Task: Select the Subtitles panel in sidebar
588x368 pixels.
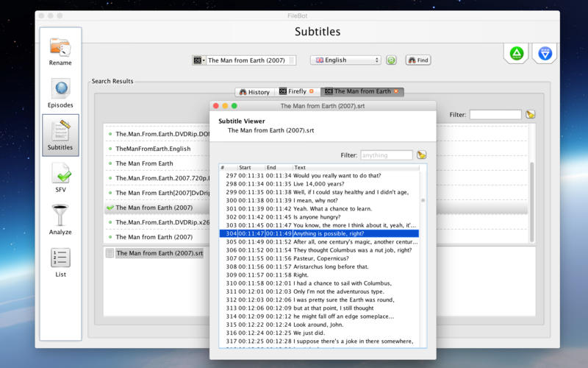Action: [x=60, y=135]
